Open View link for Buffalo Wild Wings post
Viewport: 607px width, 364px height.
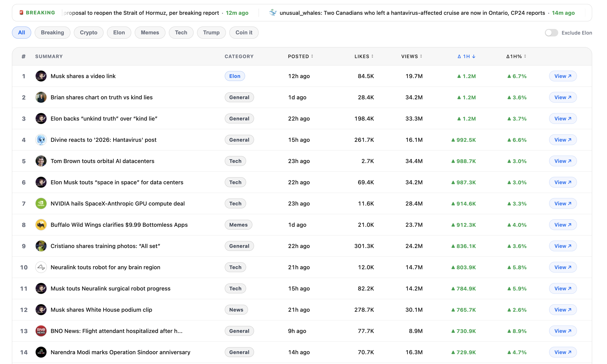pos(563,225)
